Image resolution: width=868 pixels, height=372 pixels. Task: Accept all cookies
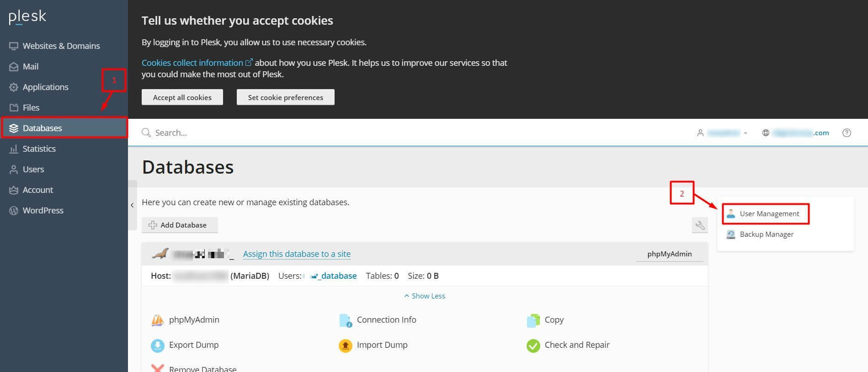[182, 97]
